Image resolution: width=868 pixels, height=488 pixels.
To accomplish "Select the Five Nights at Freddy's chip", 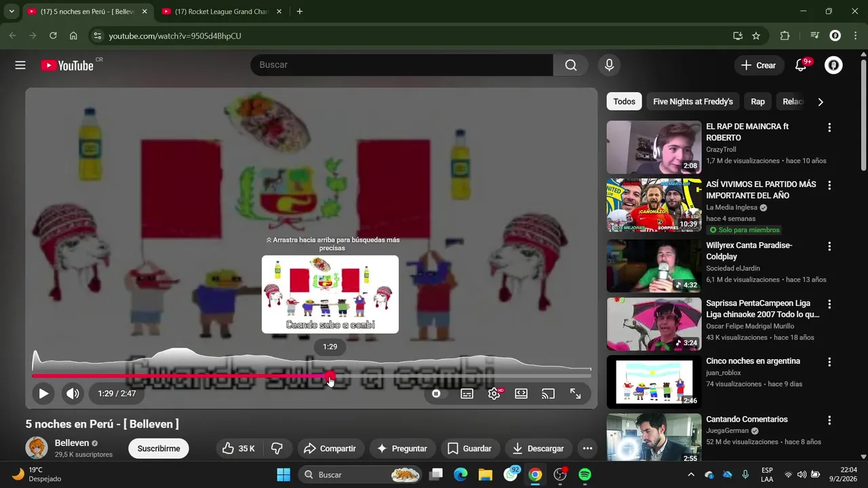I will (x=693, y=102).
